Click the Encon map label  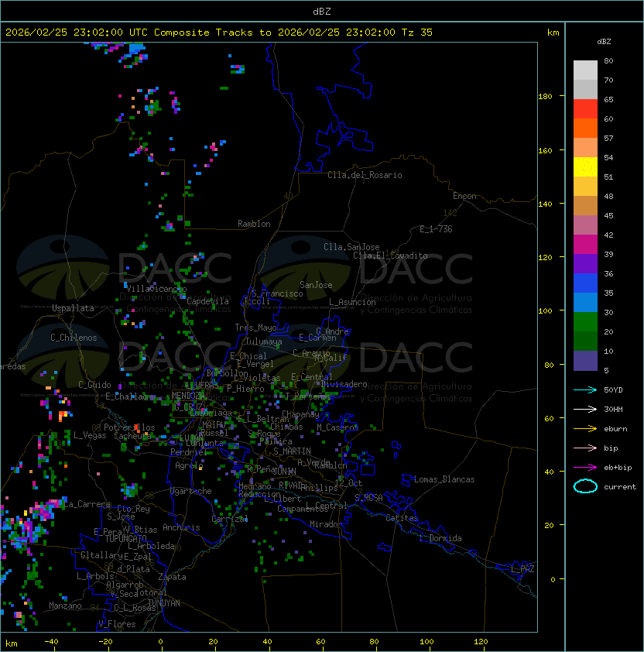pyautogui.click(x=464, y=196)
